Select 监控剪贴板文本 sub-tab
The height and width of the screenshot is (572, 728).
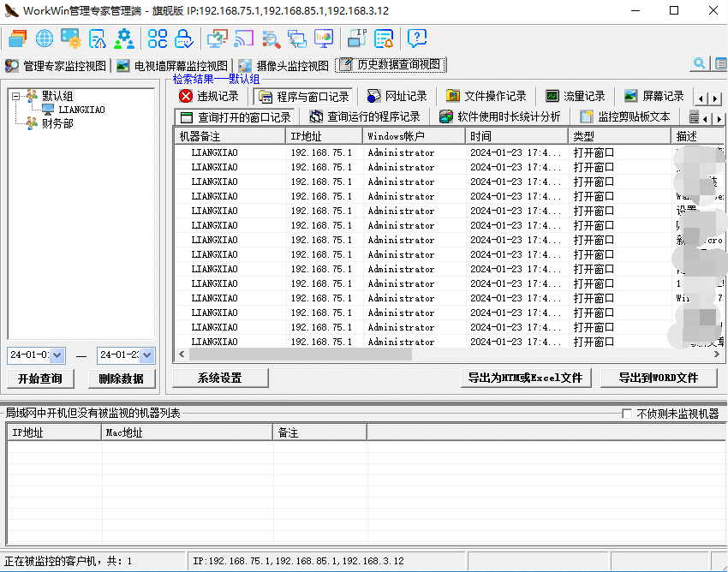coord(625,116)
